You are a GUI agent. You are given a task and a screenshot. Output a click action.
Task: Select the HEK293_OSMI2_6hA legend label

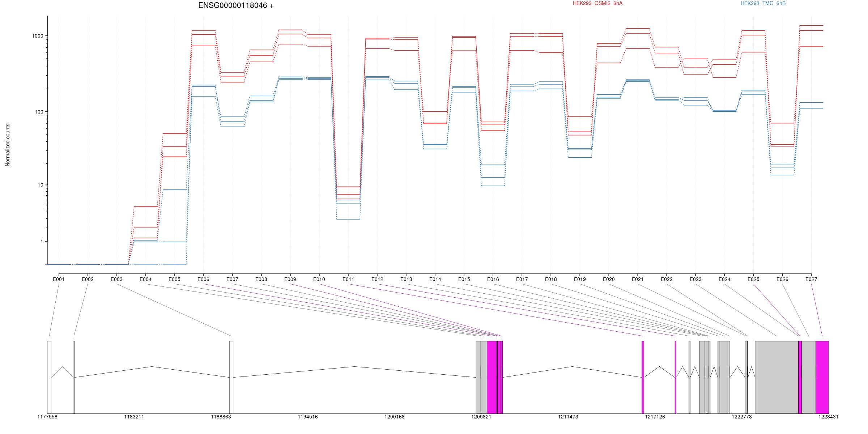[597, 3]
